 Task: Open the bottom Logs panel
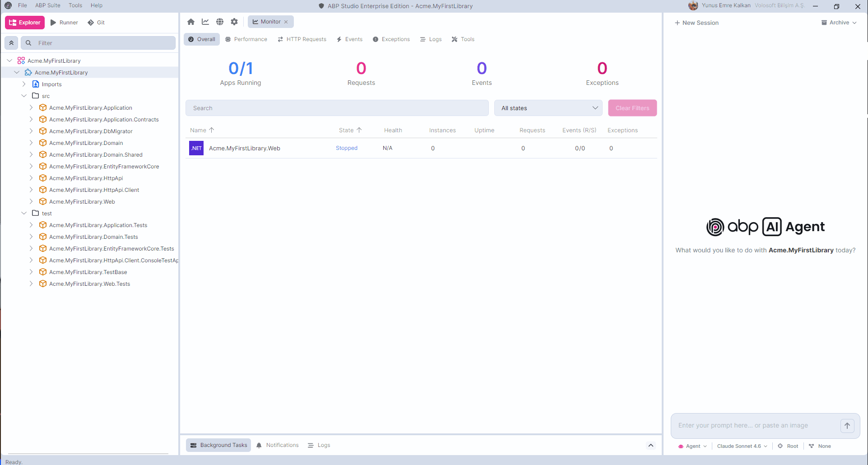pyautogui.click(x=319, y=445)
